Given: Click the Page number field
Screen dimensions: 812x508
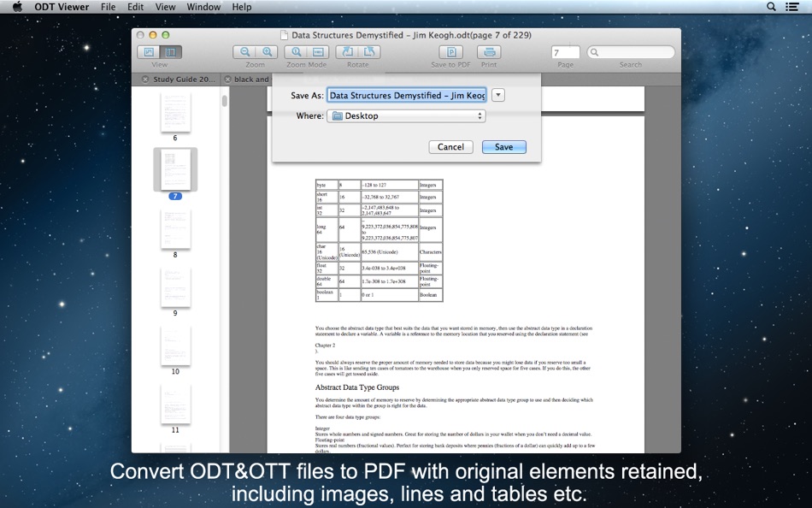Looking at the screenshot, I should pyautogui.click(x=566, y=52).
